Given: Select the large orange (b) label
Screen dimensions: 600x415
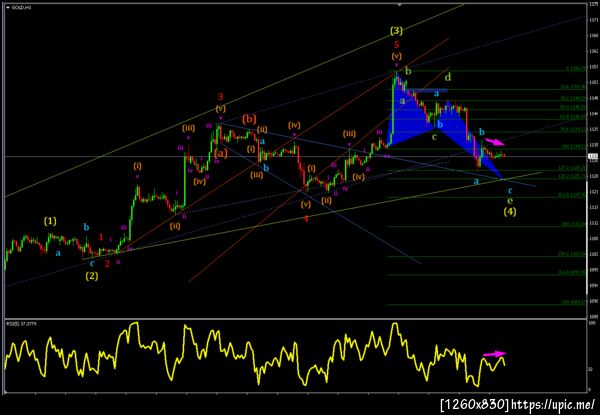Looking at the screenshot, I should (x=249, y=119).
